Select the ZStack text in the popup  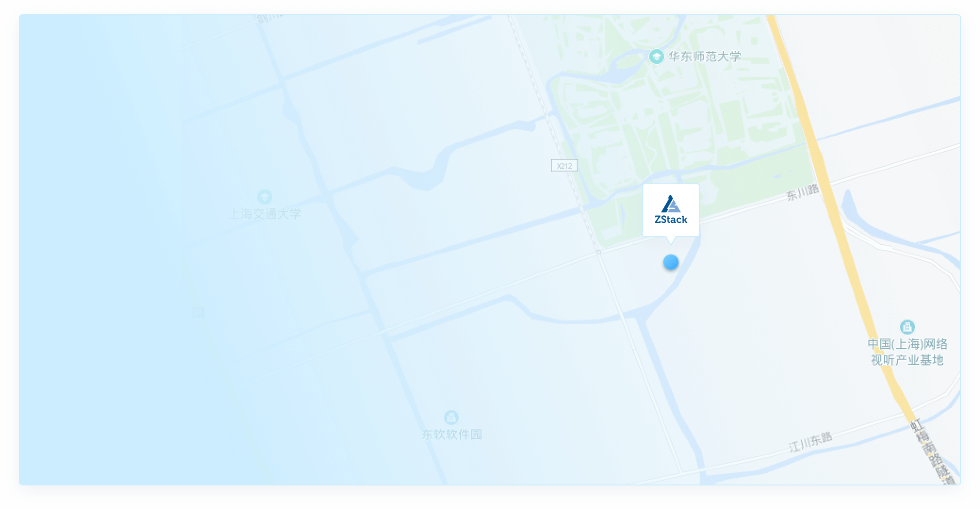(671, 220)
